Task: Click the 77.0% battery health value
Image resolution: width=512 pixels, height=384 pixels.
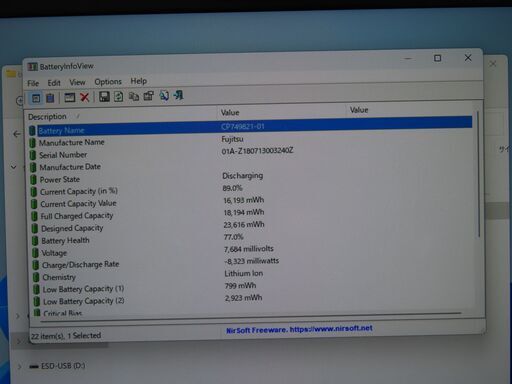Action: click(x=233, y=237)
